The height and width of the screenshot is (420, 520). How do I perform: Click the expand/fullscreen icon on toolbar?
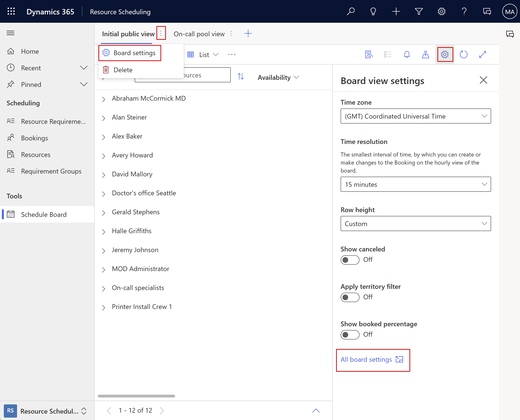coord(484,54)
